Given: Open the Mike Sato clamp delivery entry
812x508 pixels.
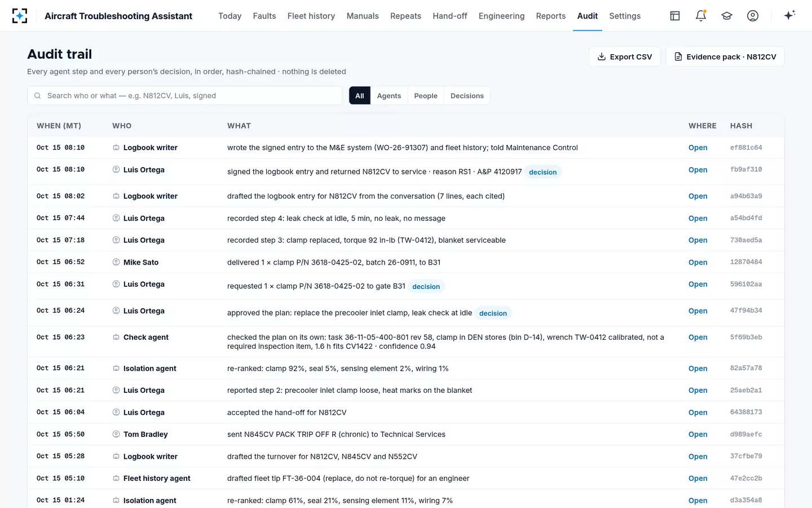Looking at the screenshot, I should coord(698,262).
